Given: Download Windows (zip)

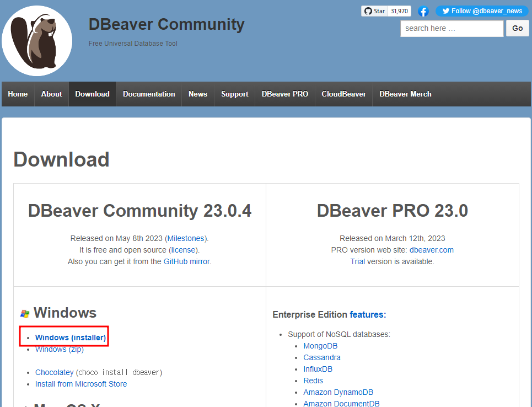Looking at the screenshot, I should tap(60, 349).
